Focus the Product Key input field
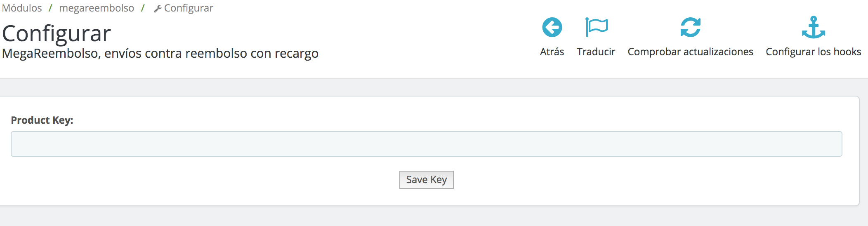The width and height of the screenshot is (868, 226). pos(426,144)
